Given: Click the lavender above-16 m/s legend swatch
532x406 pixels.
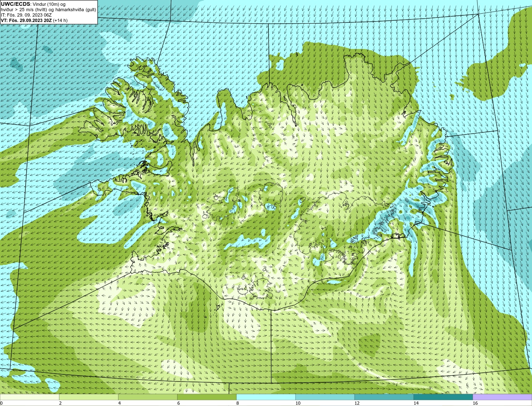Looking at the screenshot, I should [502, 397].
